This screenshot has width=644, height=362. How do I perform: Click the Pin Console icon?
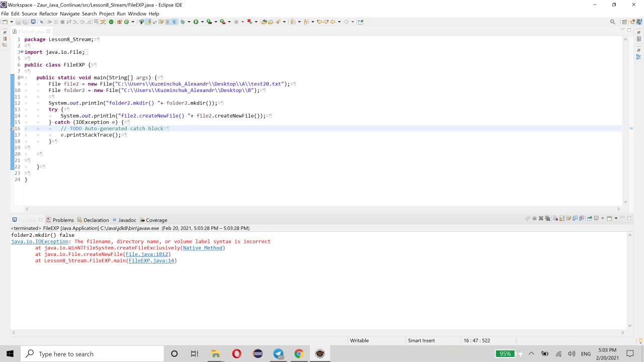pyautogui.click(x=590, y=218)
